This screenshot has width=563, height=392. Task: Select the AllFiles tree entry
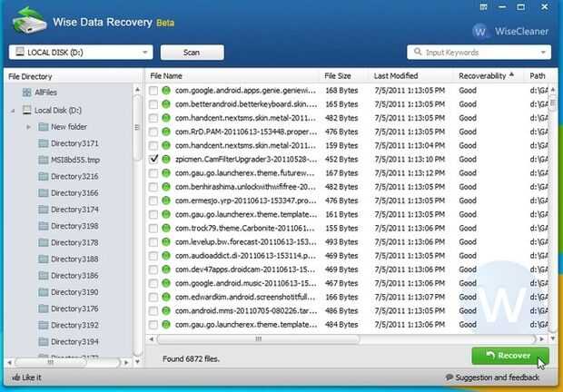tap(46, 93)
